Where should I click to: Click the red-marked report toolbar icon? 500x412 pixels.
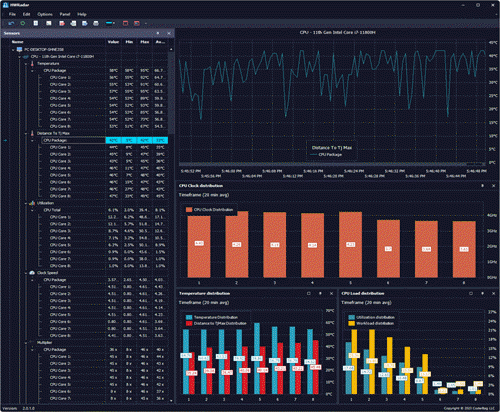click(x=62, y=23)
